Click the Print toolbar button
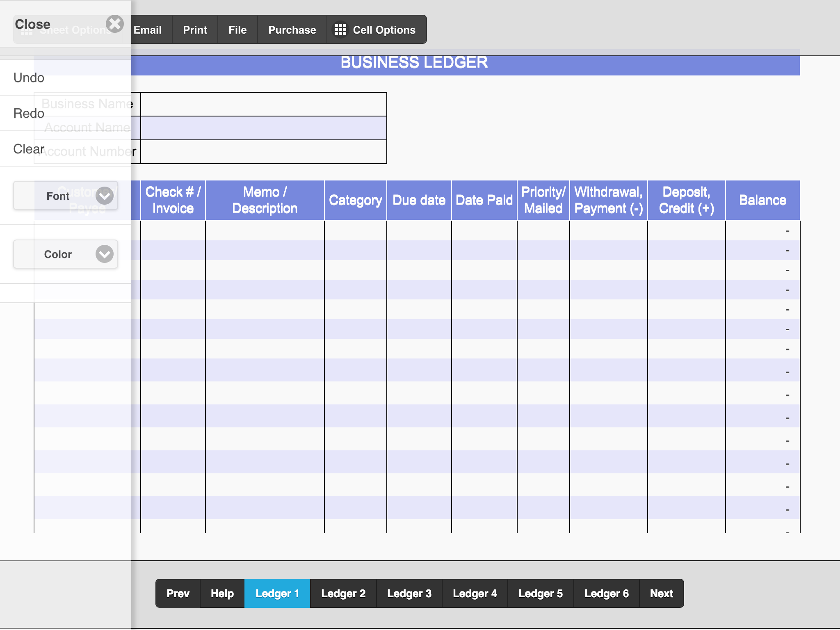840x630 pixels. [195, 30]
